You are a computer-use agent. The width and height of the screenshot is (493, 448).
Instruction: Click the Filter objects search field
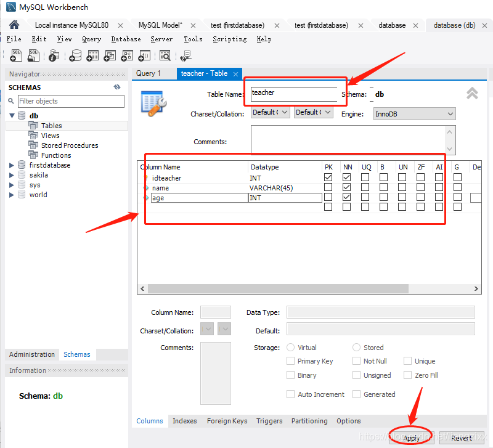[71, 101]
